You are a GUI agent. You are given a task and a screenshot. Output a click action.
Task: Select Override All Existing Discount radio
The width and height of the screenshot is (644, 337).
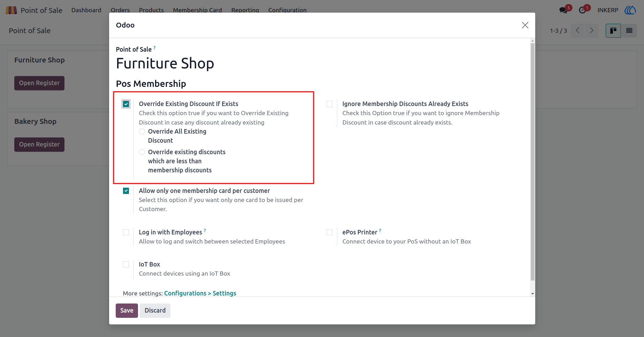(142, 132)
